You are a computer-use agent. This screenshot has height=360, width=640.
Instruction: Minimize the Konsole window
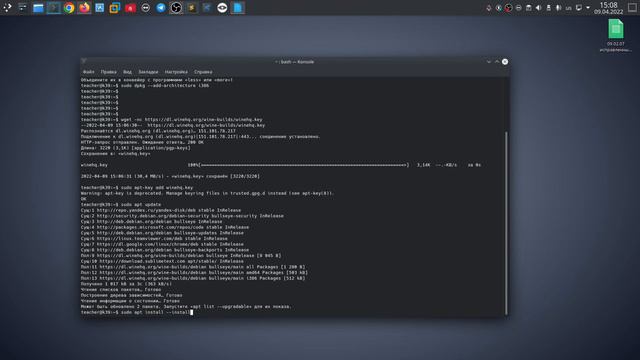489,62
